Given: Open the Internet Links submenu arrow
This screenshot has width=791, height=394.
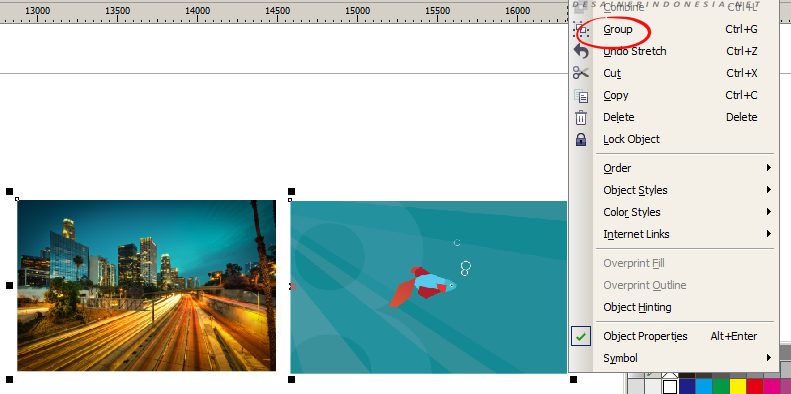Looking at the screenshot, I should [768, 234].
